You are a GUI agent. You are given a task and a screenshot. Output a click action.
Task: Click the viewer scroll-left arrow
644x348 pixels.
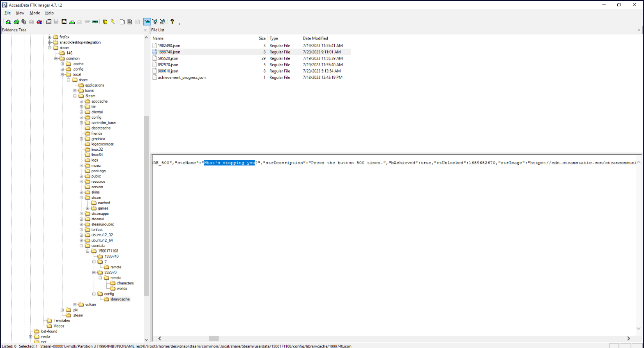click(x=160, y=339)
